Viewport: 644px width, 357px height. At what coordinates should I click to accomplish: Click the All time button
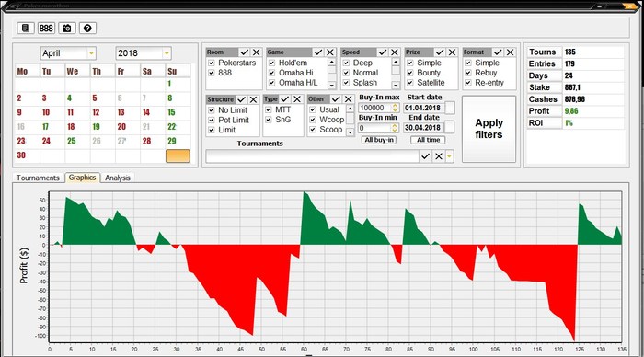(x=429, y=140)
